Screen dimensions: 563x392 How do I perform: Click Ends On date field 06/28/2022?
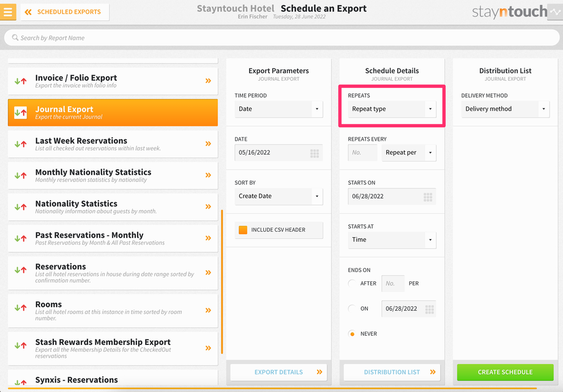[409, 309]
